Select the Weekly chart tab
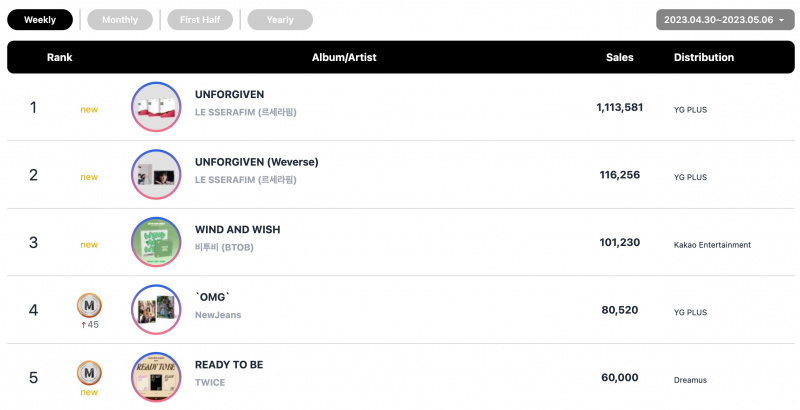This screenshot has height=410, width=800. click(40, 20)
